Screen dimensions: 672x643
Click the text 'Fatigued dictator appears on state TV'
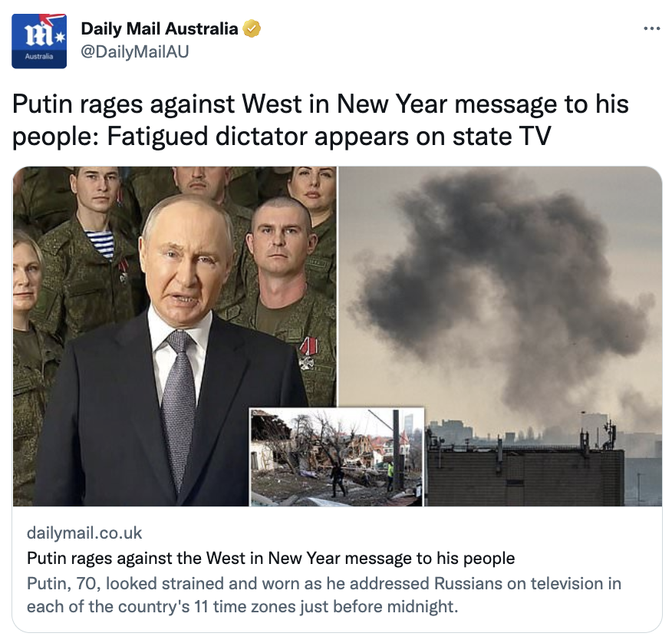pos(329,137)
